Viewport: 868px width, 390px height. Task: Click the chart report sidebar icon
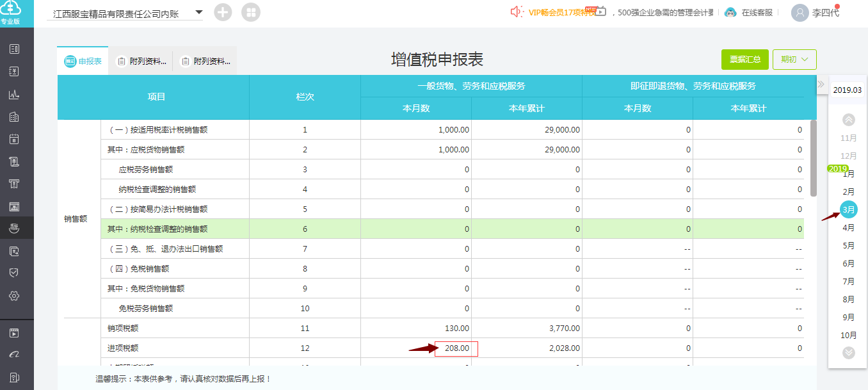tap(14, 94)
